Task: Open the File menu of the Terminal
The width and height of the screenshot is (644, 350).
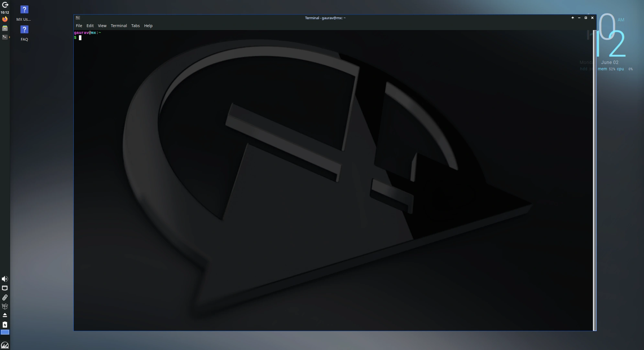Action: click(79, 26)
